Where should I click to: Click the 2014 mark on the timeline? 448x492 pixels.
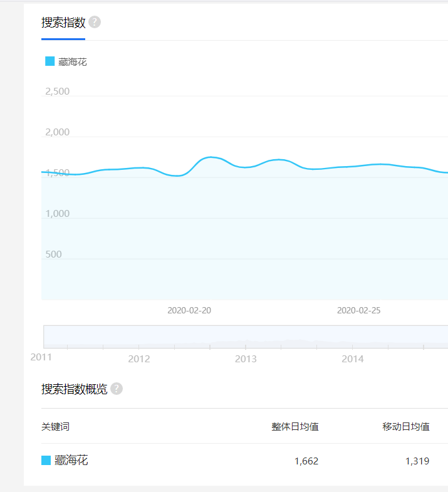point(353,359)
